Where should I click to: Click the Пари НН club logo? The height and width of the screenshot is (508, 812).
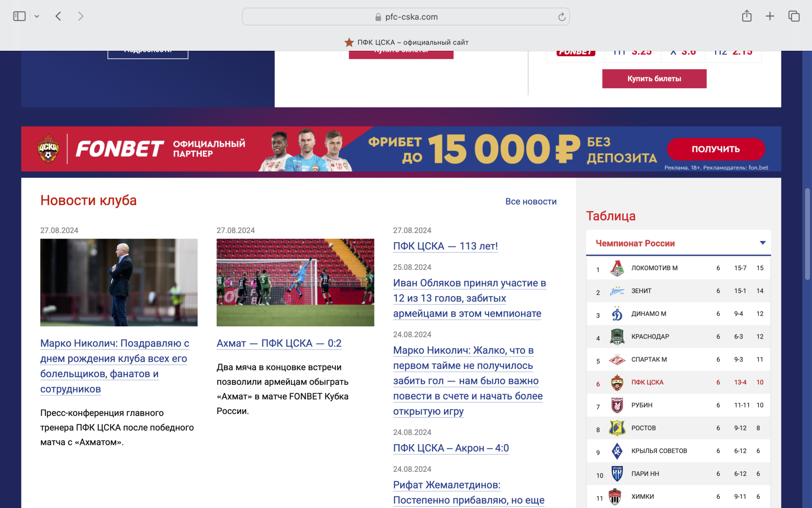coord(617,474)
